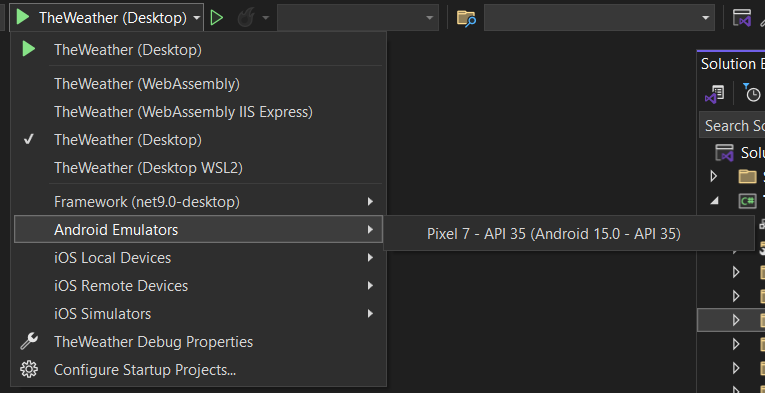Click the Hot Reload flame icon
The width and height of the screenshot is (765, 393).
click(246, 18)
